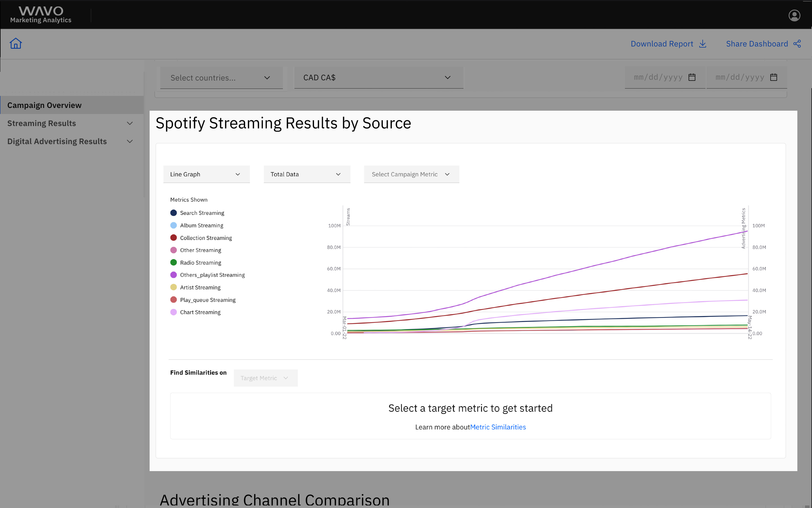Expand Streaming Results chevron
The image size is (812, 508).
point(130,123)
